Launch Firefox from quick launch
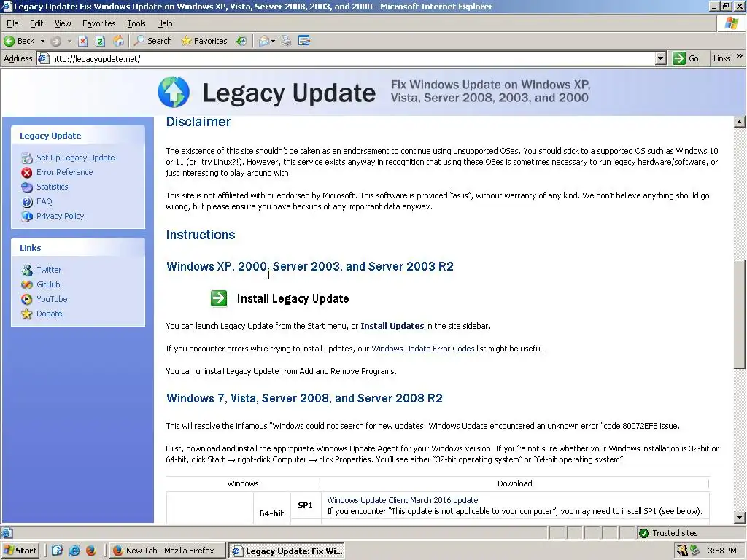Image resolution: width=747 pixels, height=560 pixels. [91, 551]
